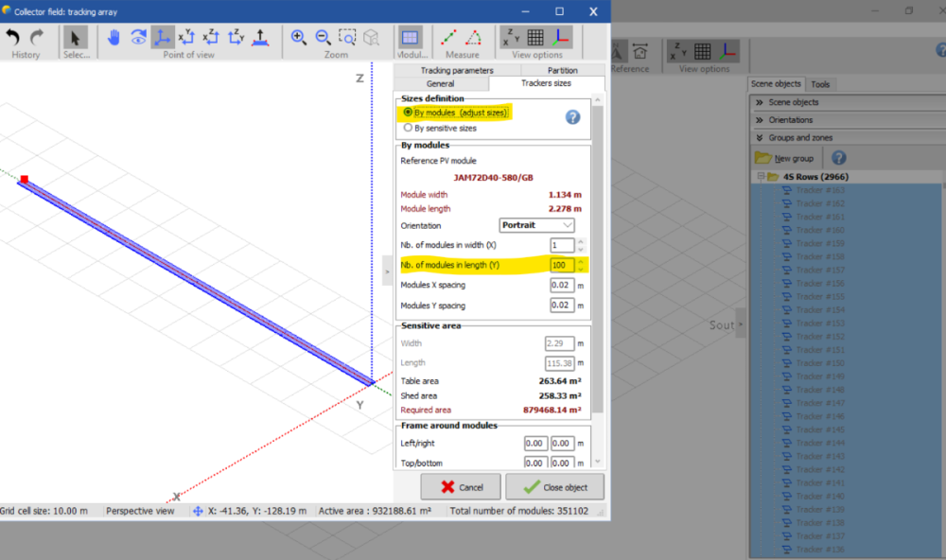Viewport: 946px width, 560px height.
Task: Select the 'By sensitive sizes' radio button
Action: coord(408,128)
